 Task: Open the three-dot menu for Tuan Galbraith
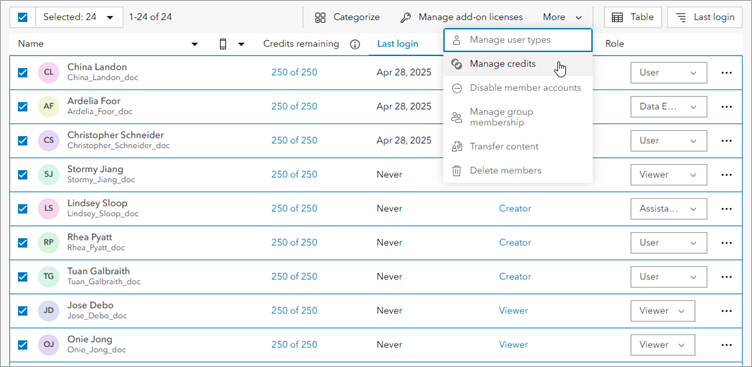point(727,277)
